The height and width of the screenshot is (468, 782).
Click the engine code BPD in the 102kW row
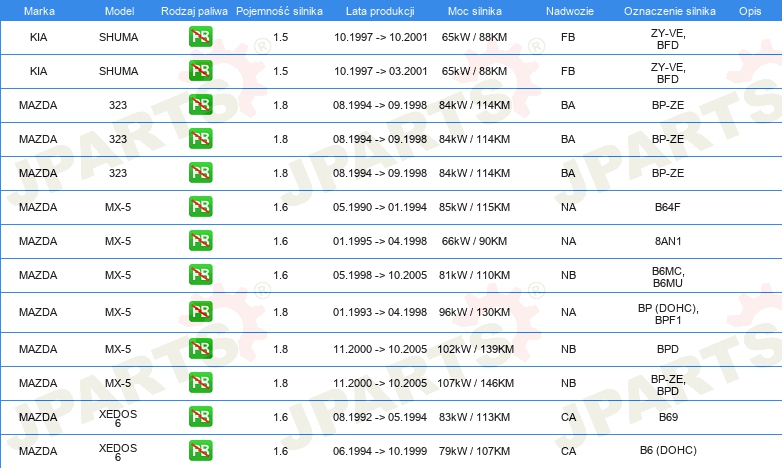coord(668,349)
